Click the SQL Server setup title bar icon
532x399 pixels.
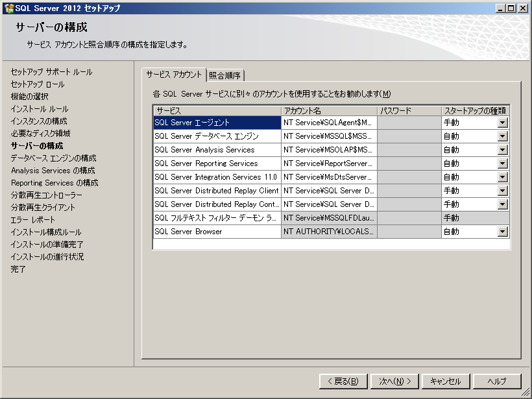click(x=8, y=8)
